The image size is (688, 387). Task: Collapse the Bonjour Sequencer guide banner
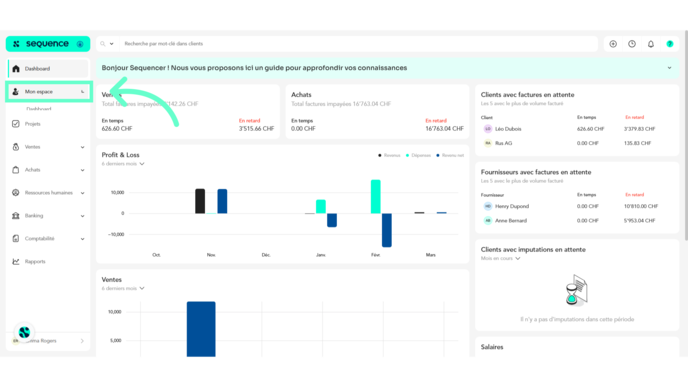[670, 68]
